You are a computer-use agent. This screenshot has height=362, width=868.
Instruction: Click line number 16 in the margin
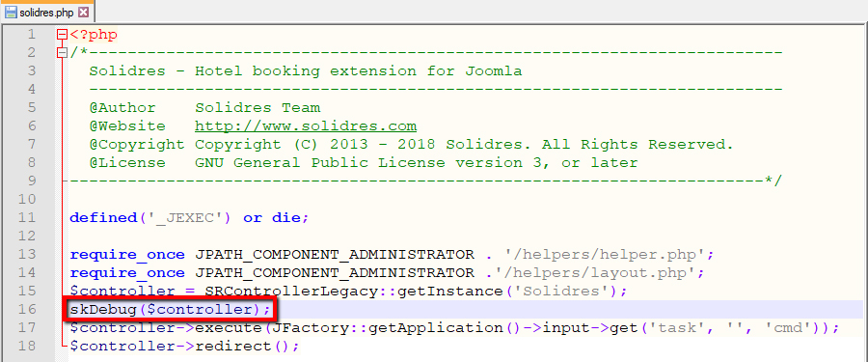[27, 309]
